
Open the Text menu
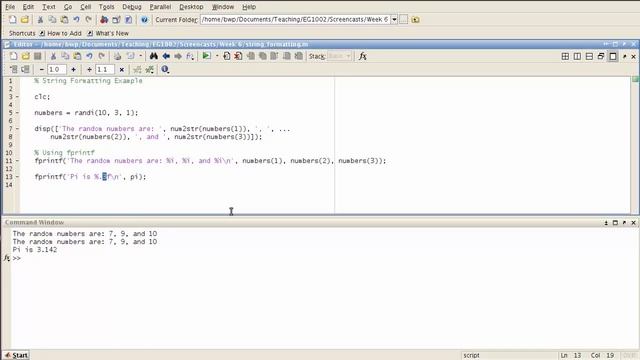[49, 7]
